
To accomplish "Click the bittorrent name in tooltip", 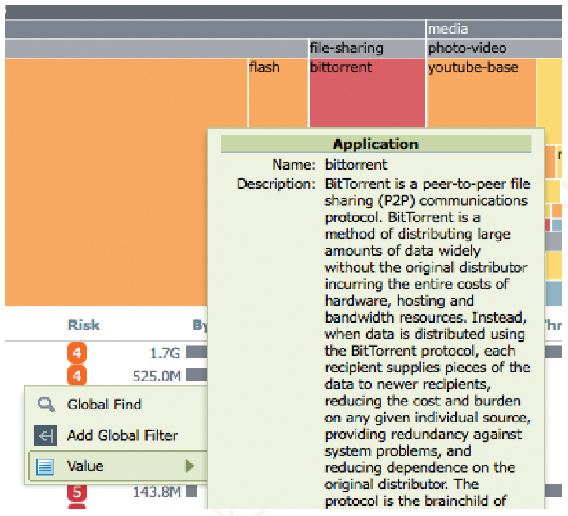I will 356,165.
